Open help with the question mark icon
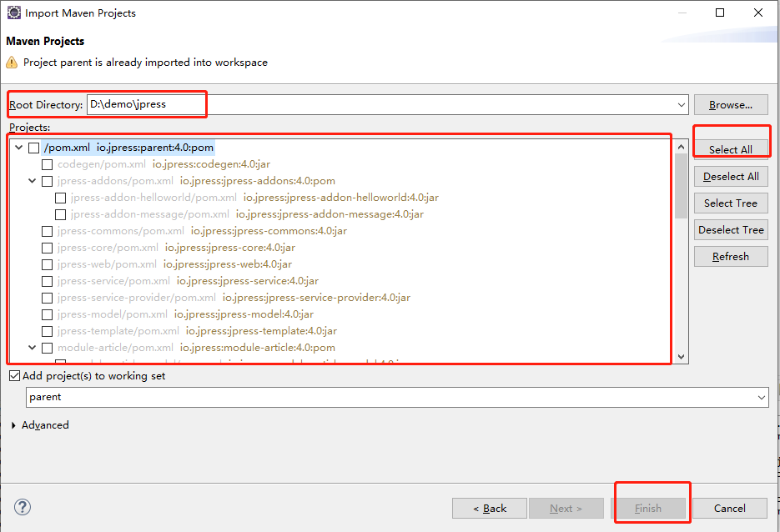 pos(23,507)
